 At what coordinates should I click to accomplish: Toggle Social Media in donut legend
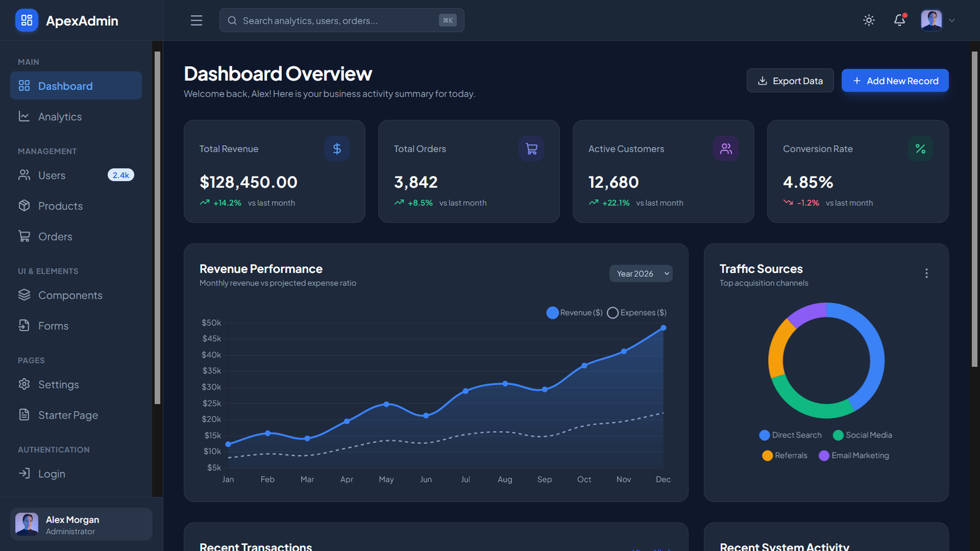(x=862, y=435)
